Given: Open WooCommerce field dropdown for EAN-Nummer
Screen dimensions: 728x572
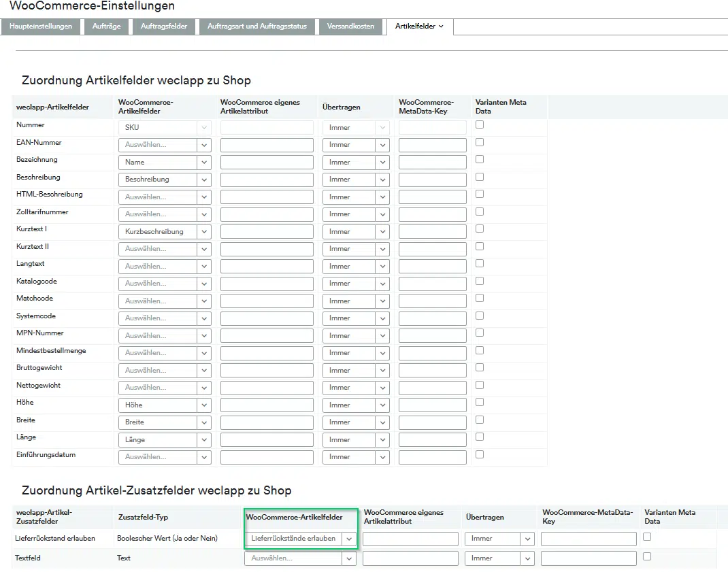Looking at the screenshot, I should click(165, 145).
